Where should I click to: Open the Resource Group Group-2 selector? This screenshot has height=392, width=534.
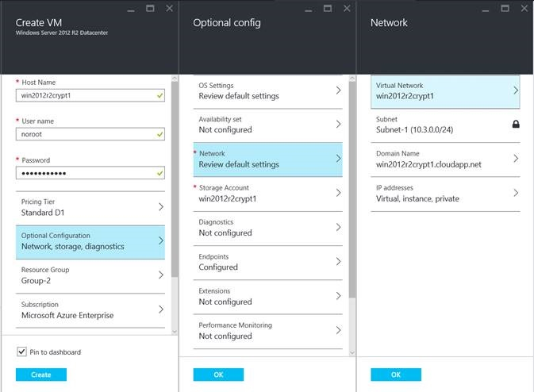pos(91,275)
